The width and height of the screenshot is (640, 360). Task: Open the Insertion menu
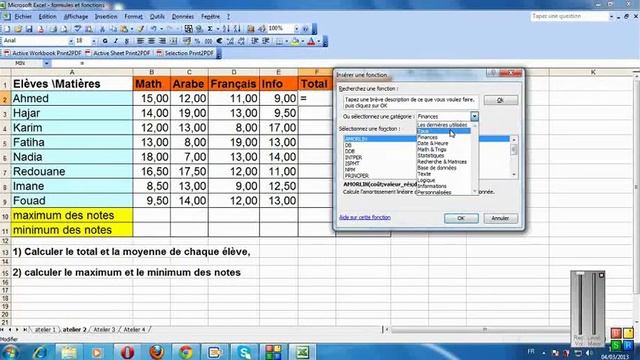coord(106,16)
